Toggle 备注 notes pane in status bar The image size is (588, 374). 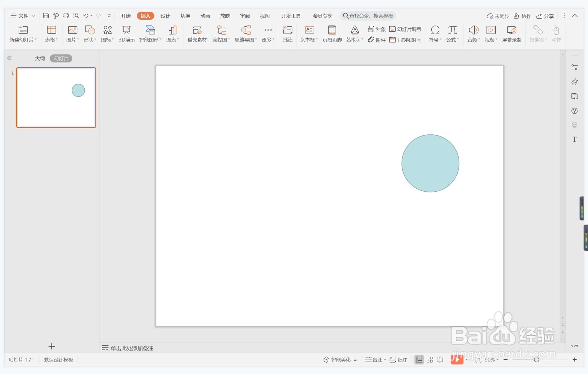(x=375, y=360)
